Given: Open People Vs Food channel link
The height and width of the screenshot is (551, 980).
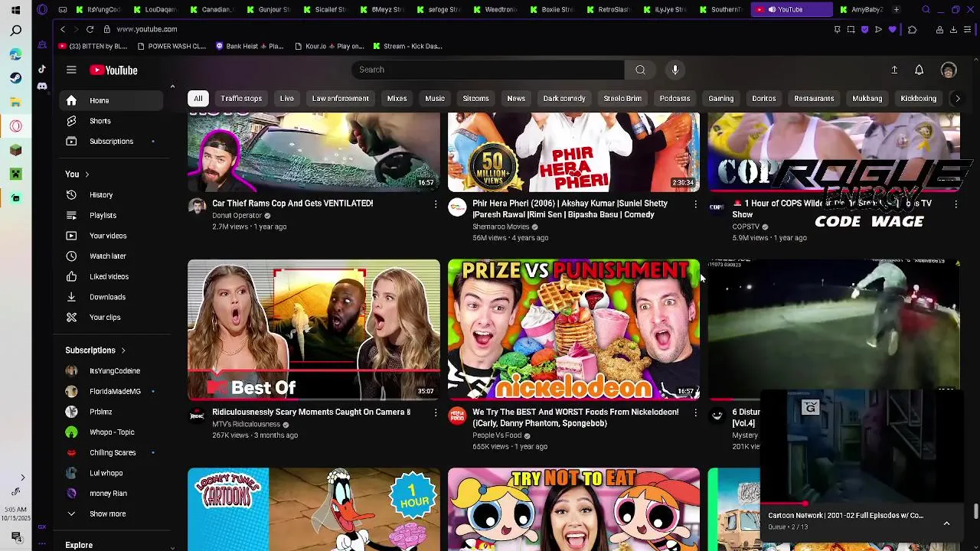Looking at the screenshot, I should (497, 435).
